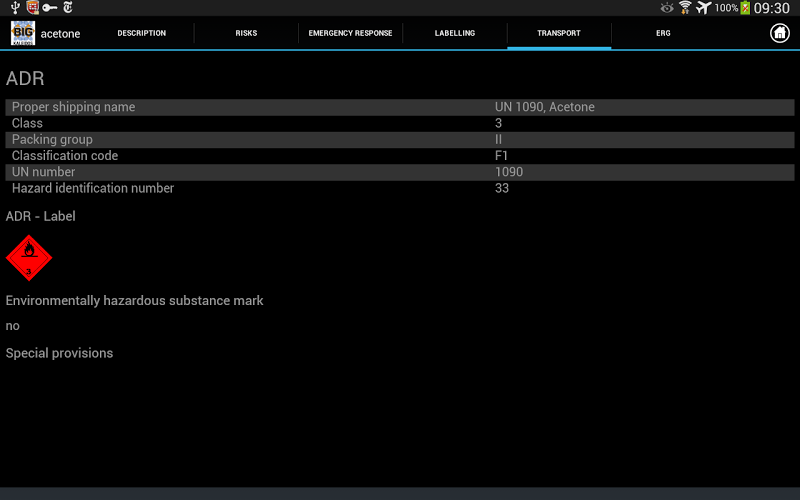Tap the battery indicator icon

click(745, 8)
